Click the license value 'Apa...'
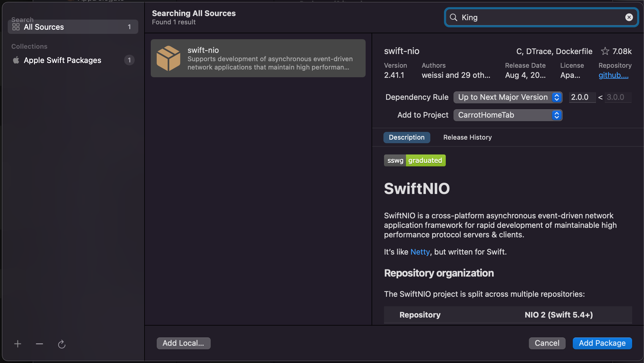The image size is (644, 363). [x=570, y=75]
